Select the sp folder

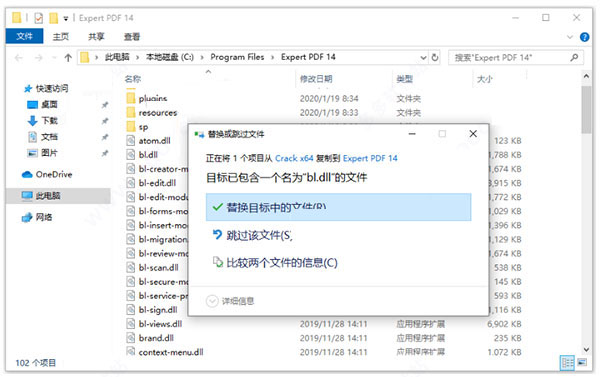pos(143,127)
